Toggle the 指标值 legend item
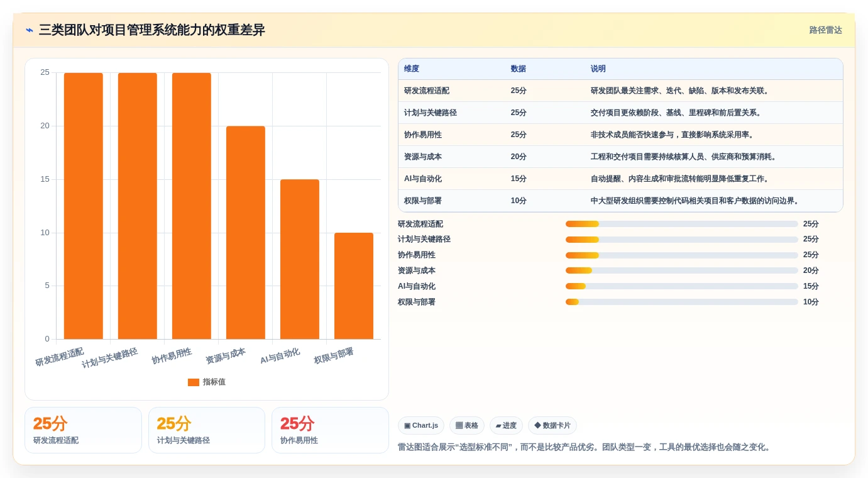This screenshot has height=478, width=868. point(207,382)
